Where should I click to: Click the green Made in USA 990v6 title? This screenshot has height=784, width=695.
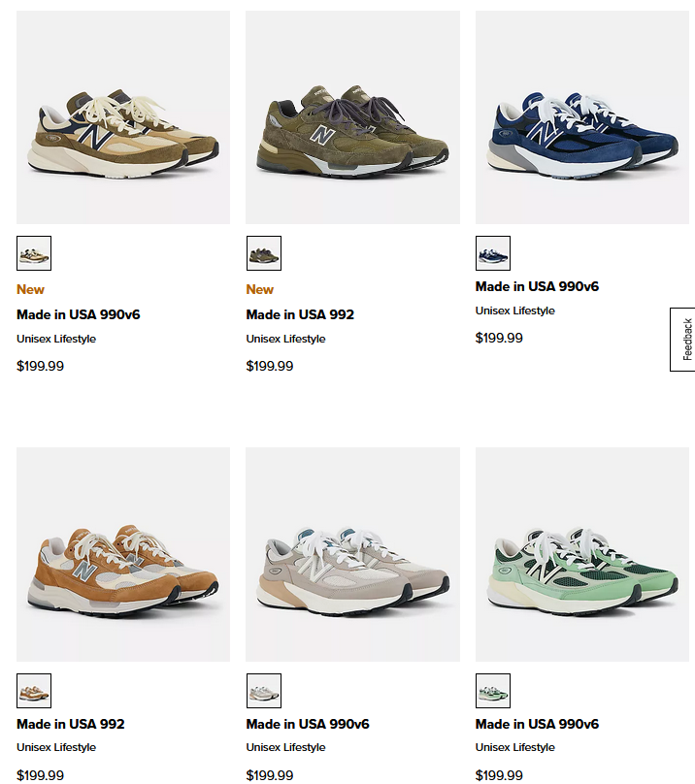point(537,724)
